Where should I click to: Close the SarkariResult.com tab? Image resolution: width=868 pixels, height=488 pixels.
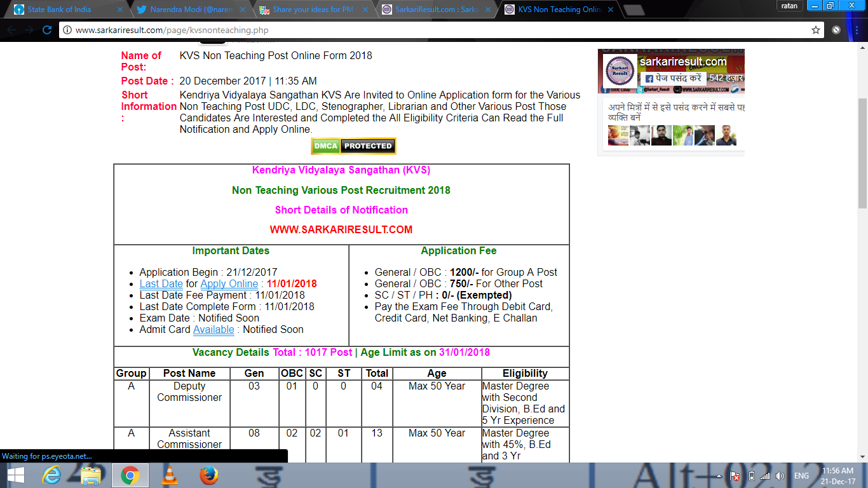coord(487,10)
